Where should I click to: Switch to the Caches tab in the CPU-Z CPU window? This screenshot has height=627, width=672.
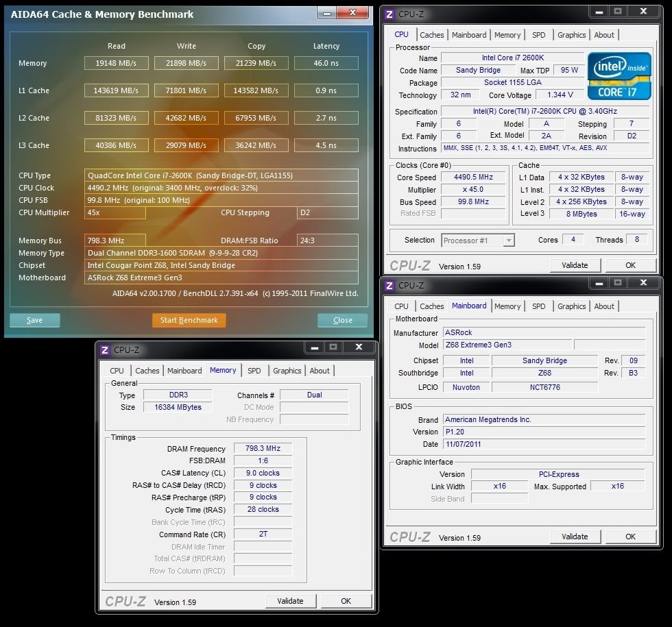tap(431, 35)
